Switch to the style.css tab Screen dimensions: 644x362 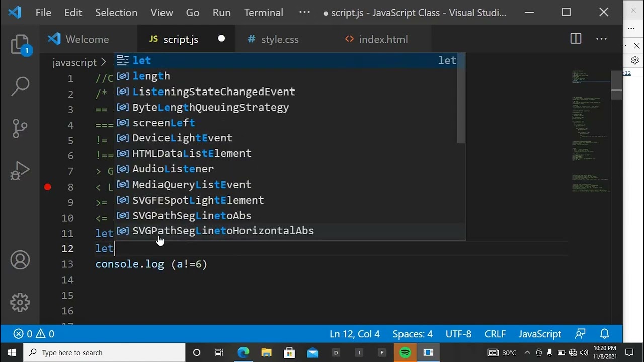(x=280, y=39)
